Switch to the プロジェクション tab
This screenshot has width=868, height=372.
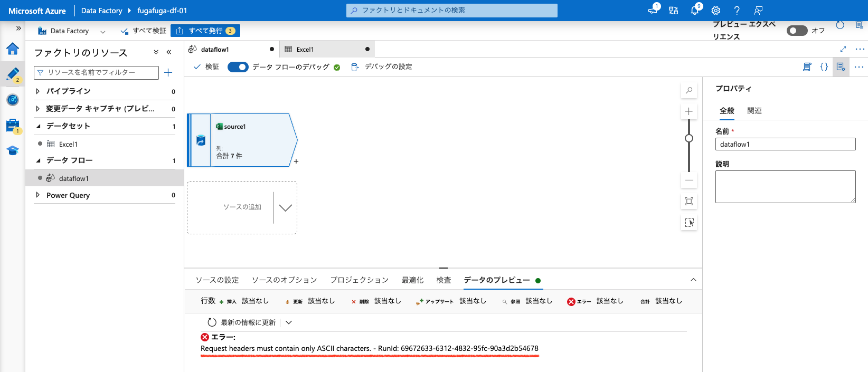pos(360,280)
